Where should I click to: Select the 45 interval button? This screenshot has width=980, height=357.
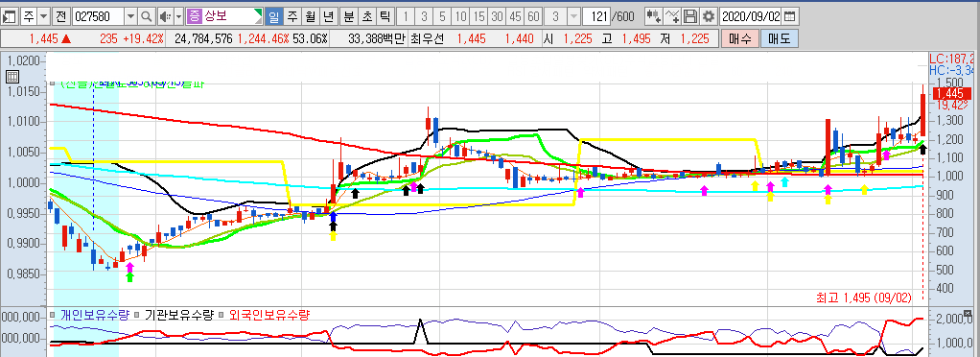tap(515, 15)
